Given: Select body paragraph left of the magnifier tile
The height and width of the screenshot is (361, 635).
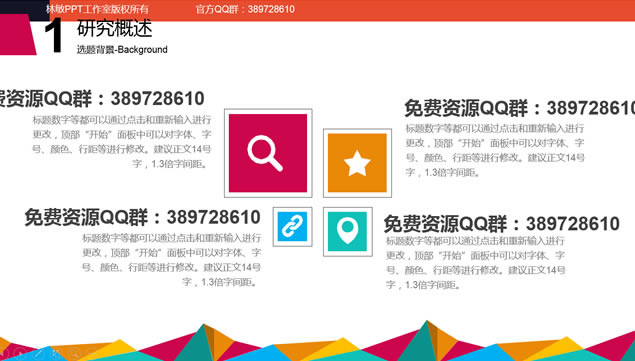Looking at the screenshot, I should [121, 142].
